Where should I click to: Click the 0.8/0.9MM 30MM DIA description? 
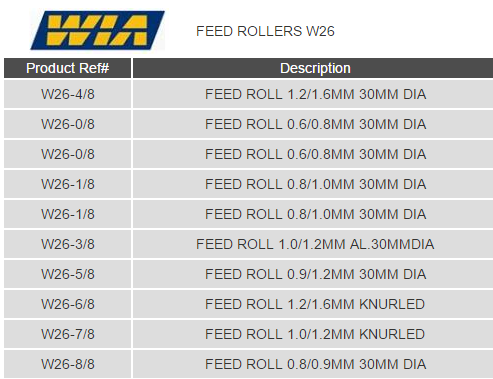315,364
